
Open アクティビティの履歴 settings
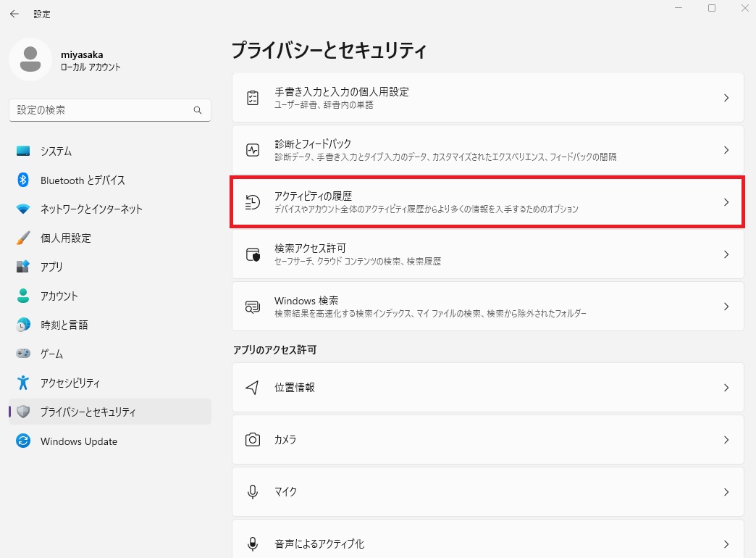tap(485, 202)
